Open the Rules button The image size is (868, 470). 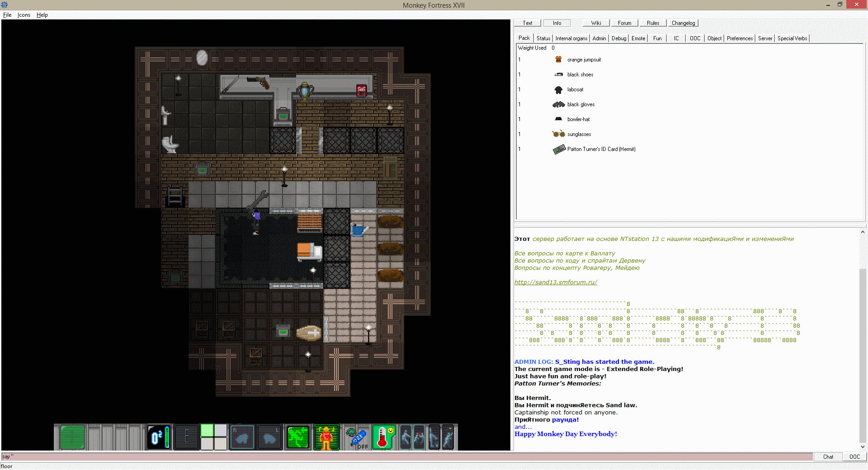click(653, 23)
